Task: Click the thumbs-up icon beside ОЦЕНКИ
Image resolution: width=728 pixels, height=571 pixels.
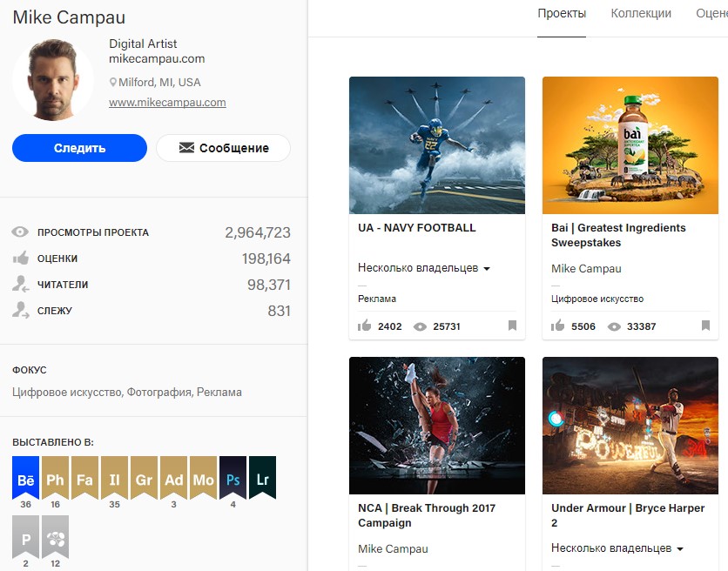Action: tap(20, 258)
